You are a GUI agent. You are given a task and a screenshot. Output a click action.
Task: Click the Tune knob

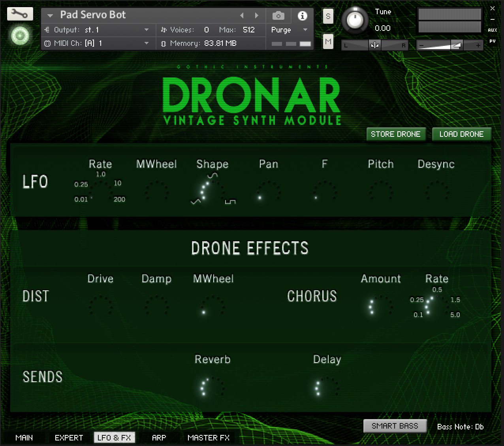(355, 20)
